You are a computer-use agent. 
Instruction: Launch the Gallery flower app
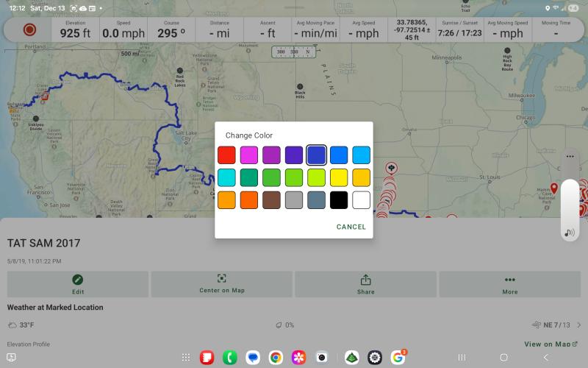click(x=299, y=358)
